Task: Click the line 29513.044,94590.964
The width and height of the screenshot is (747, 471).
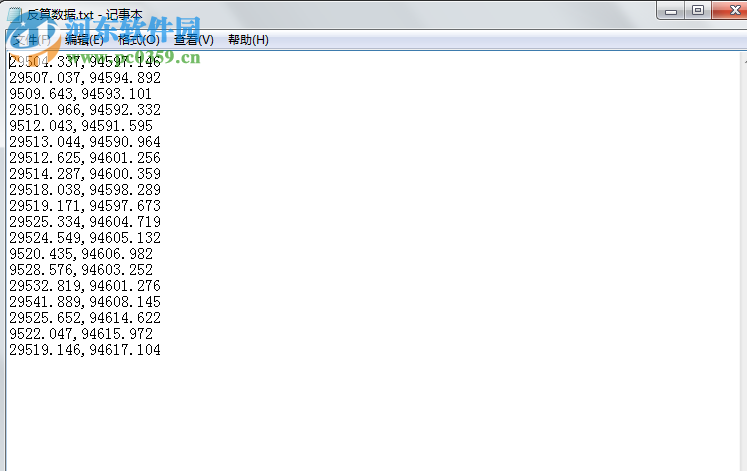Action: (x=85, y=142)
